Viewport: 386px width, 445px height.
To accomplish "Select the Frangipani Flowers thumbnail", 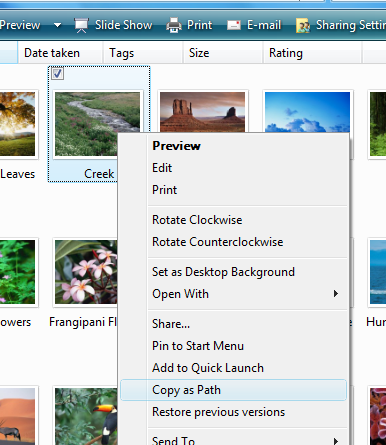I will point(86,272).
